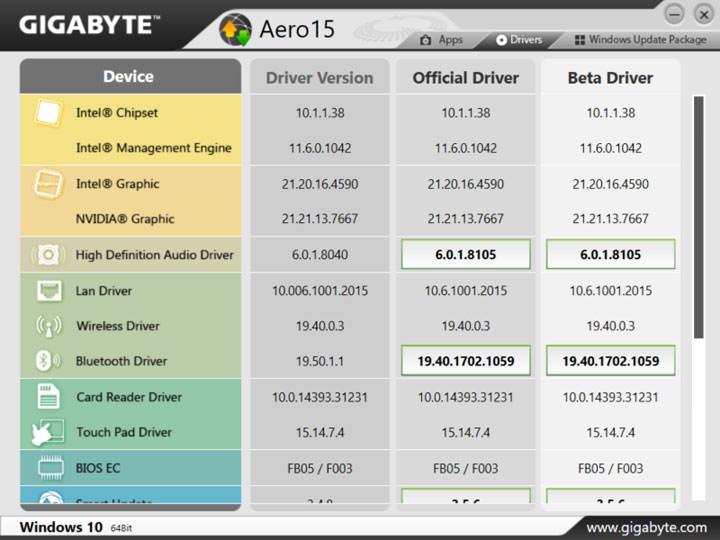Click the Lan Driver ethernet icon
Image resolution: width=720 pixels, height=540 pixels.
49,291
